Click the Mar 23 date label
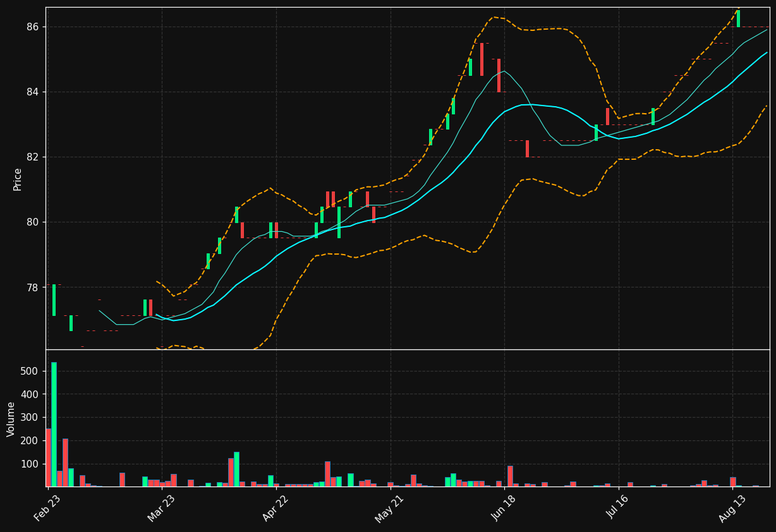 click(161, 509)
